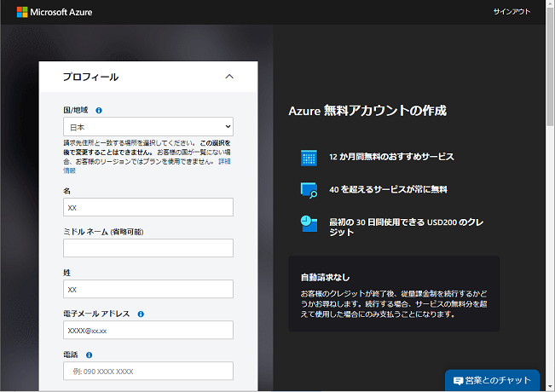Click the calendar icon for 12 か月間無料

tap(309, 158)
